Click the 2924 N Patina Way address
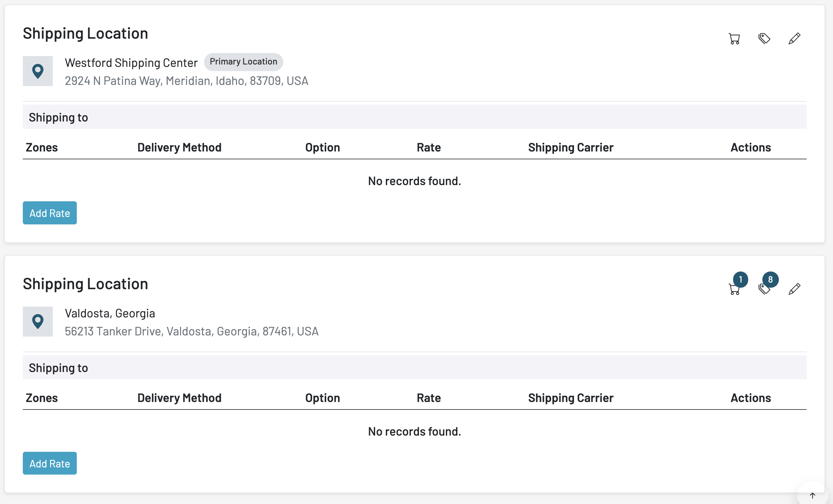The width and height of the screenshot is (833, 504). 186,81
